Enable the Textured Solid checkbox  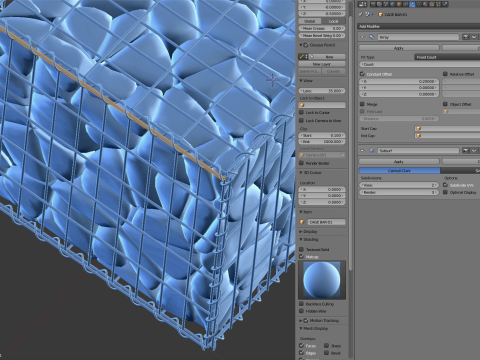click(302, 249)
